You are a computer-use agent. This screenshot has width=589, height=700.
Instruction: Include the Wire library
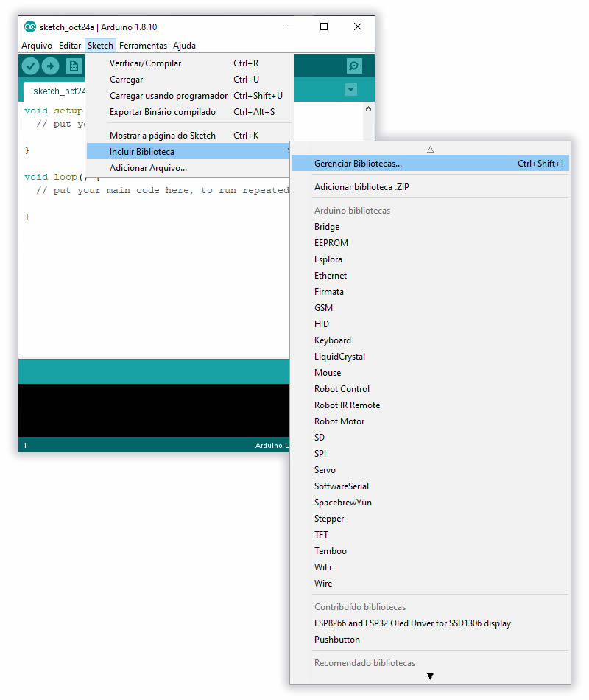pyautogui.click(x=430, y=584)
